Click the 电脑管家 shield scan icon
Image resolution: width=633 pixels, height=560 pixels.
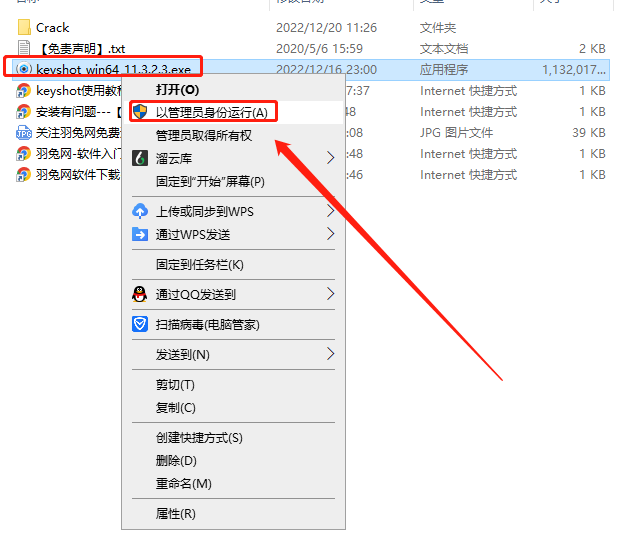140,324
